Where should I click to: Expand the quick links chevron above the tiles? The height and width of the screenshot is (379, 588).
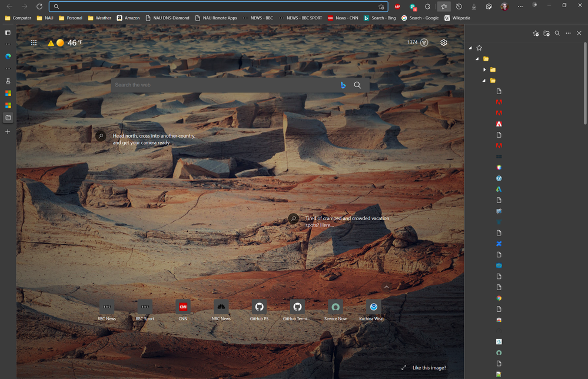(387, 287)
